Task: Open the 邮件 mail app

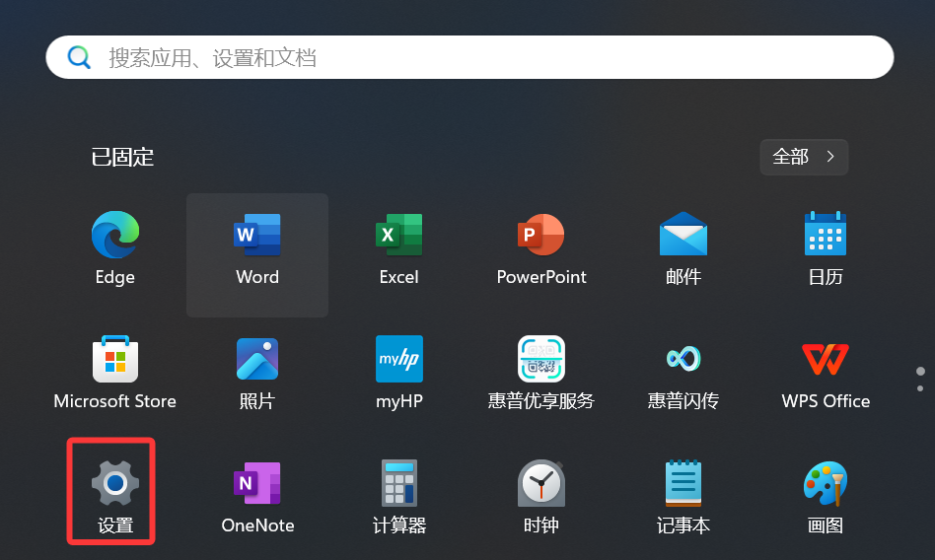Action: click(x=683, y=249)
